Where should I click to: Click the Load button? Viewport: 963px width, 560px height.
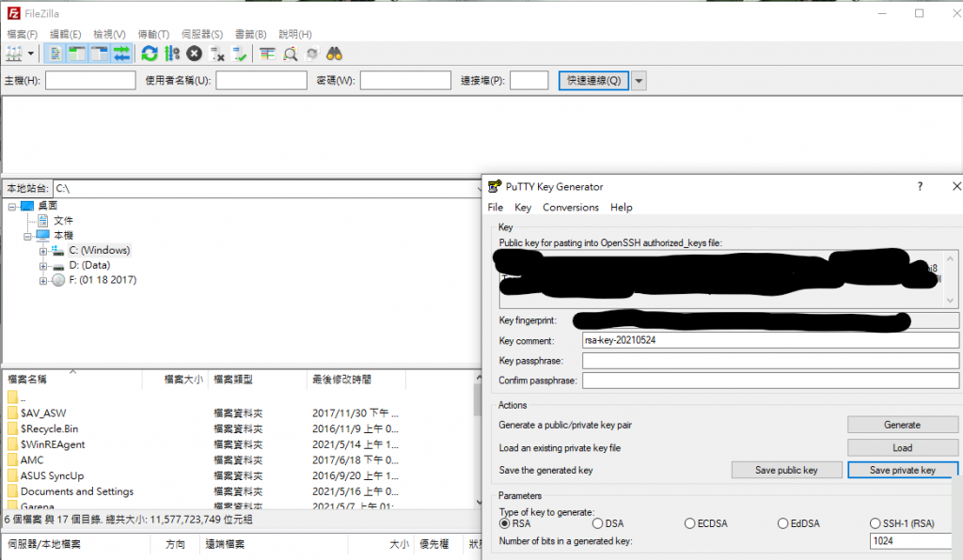coord(902,448)
